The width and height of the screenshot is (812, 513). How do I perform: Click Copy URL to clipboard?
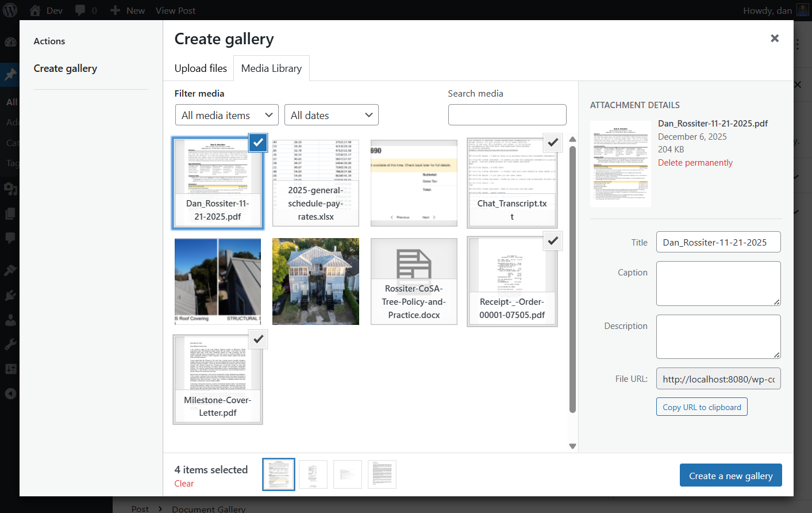click(701, 407)
